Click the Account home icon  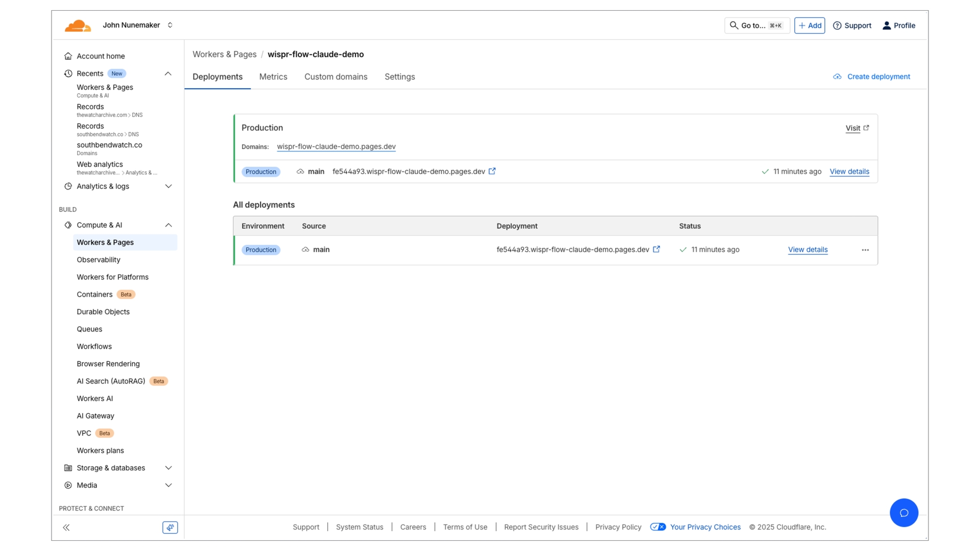coord(68,56)
